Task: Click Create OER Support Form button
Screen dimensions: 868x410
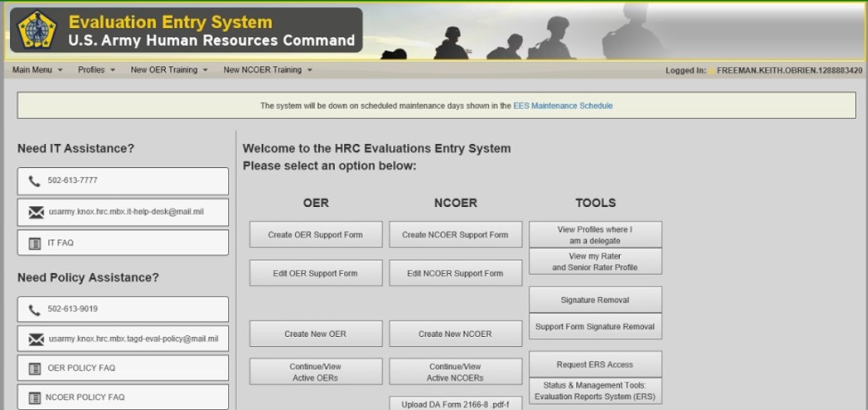Action: [x=315, y=235]
